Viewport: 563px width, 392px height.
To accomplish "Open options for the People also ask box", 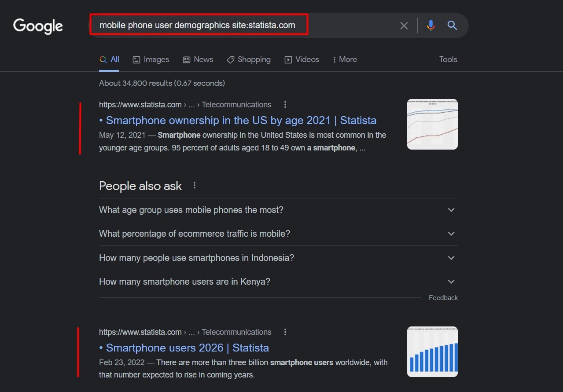I will [x=194, y=185].
